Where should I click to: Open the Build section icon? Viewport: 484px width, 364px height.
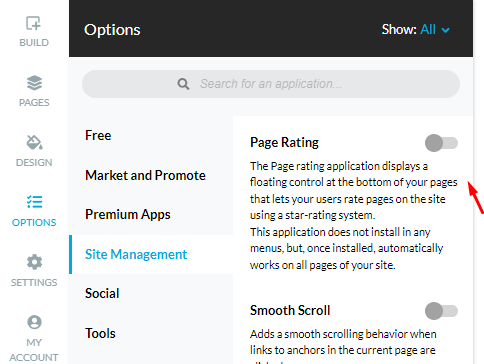click(33, 23)
